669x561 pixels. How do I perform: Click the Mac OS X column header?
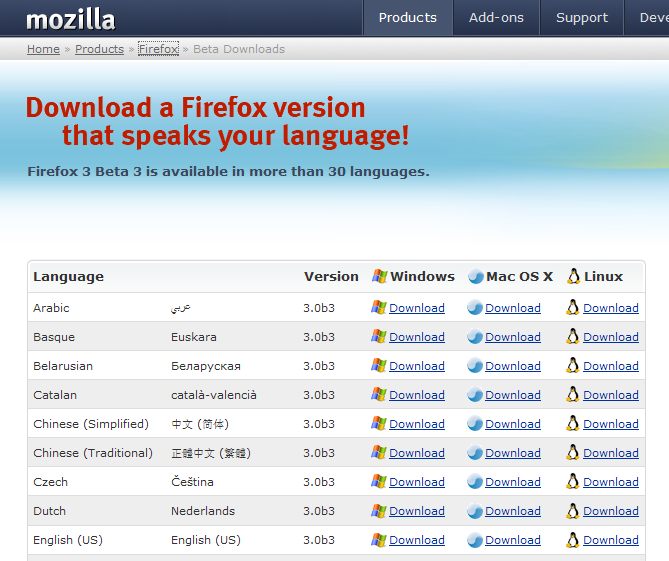510,276
